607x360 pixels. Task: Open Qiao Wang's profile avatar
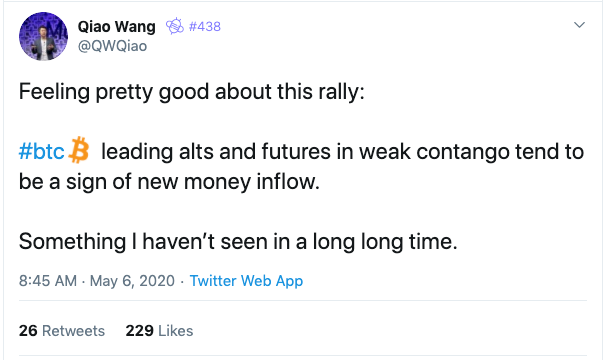click(x=43, y=36)
